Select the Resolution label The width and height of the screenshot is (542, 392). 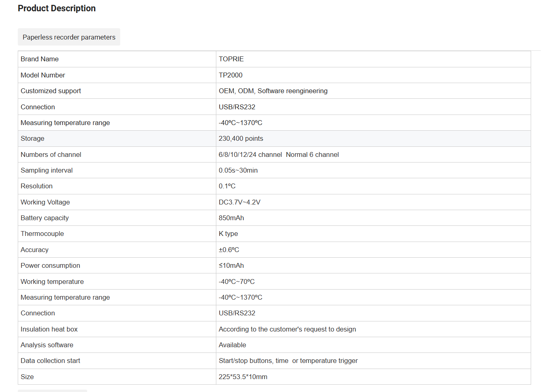click(37, 186)
